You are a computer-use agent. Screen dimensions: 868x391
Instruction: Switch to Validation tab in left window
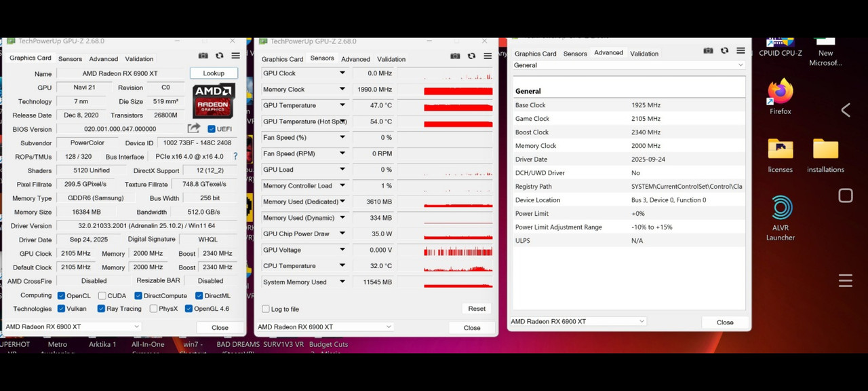[139, 59]
